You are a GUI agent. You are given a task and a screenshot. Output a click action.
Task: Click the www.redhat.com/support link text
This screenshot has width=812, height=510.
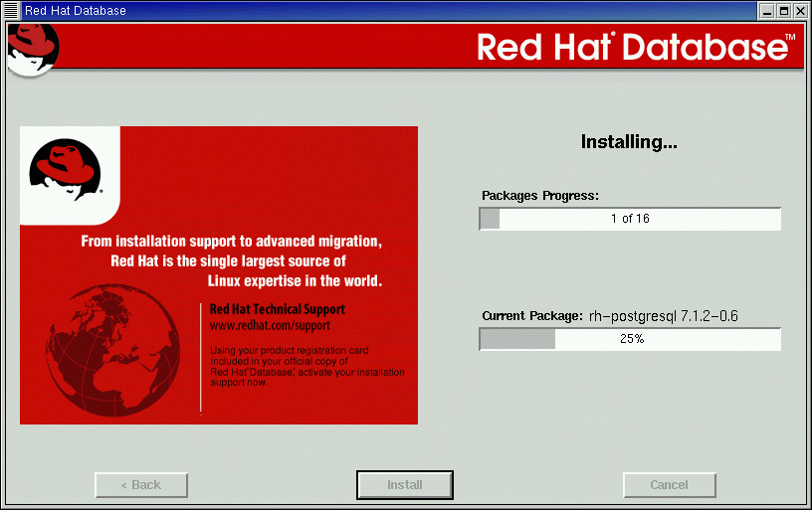270,326
